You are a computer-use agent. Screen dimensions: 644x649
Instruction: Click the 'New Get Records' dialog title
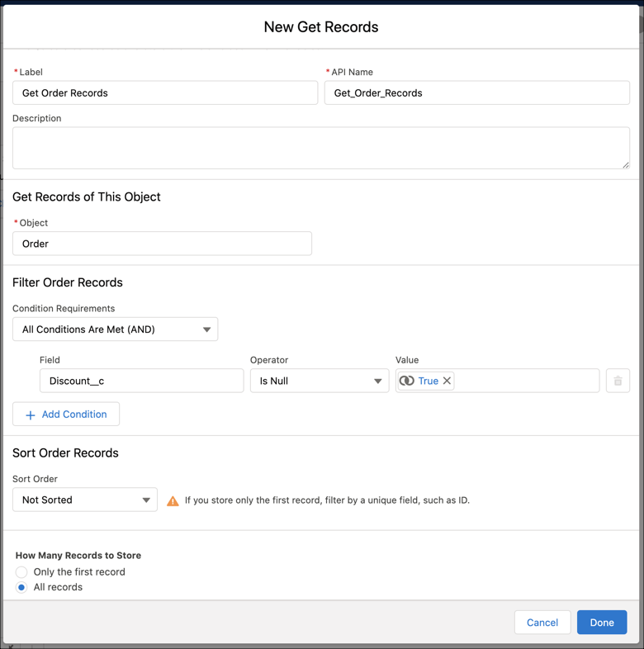[x=321, y=27]
